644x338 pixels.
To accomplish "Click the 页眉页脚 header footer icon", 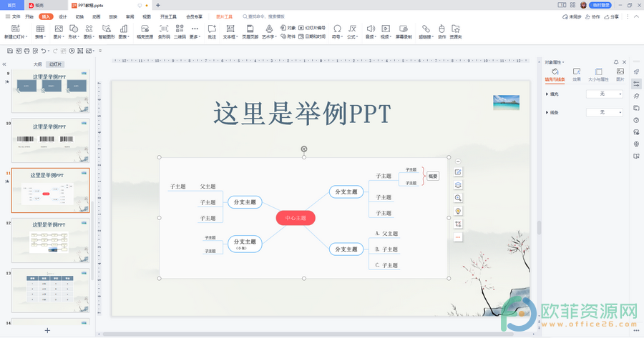I will [250, 31].
